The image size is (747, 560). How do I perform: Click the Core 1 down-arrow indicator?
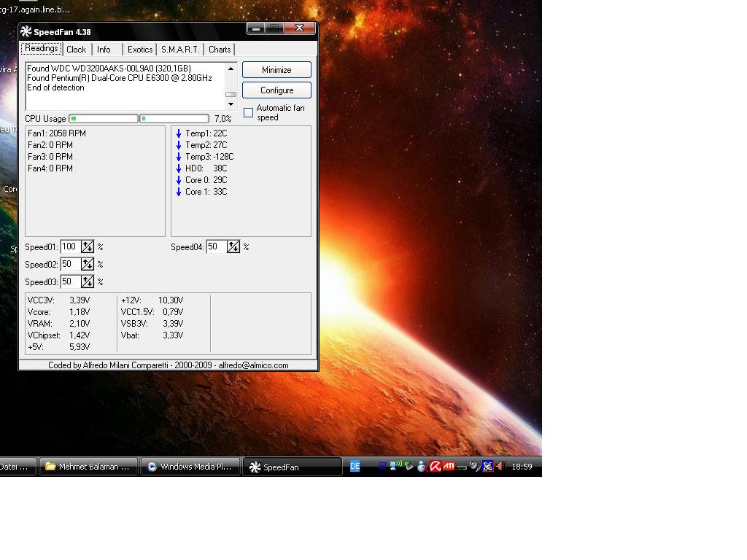(179, 192)
